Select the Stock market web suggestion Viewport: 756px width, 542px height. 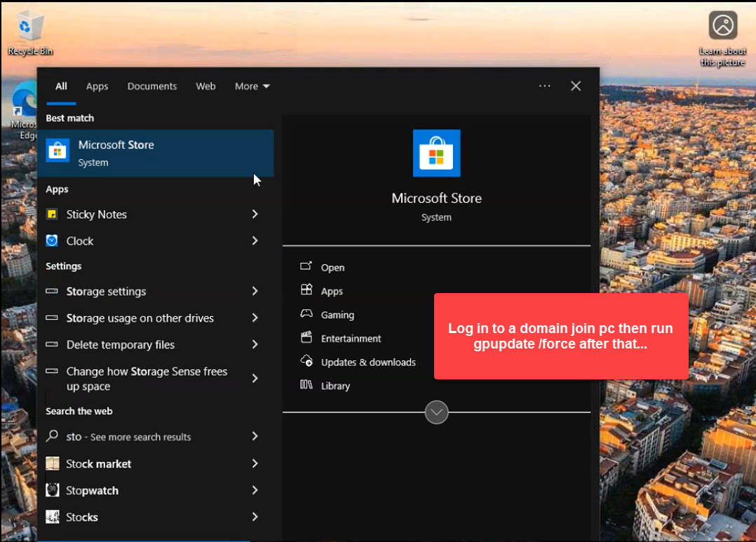pyautogui.click(x=156, y=463)
